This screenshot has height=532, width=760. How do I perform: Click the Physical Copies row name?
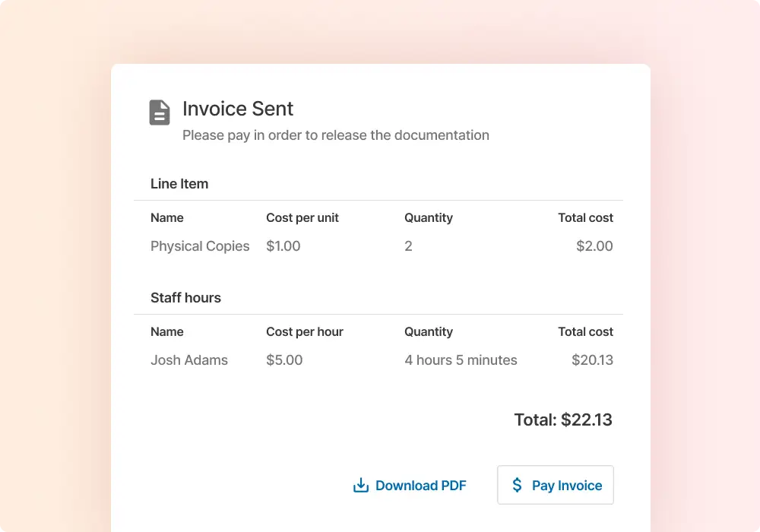pos(200,246)
